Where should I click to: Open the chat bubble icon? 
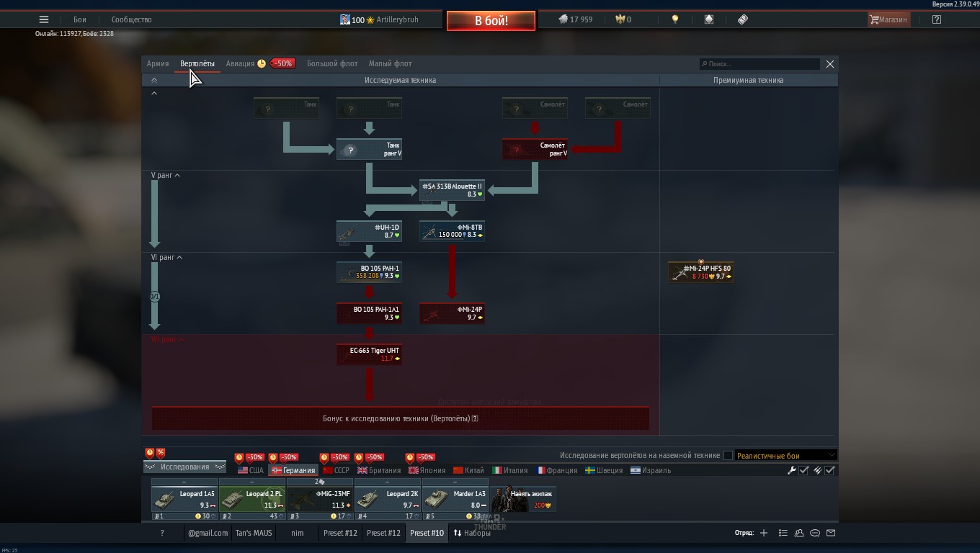815,533
